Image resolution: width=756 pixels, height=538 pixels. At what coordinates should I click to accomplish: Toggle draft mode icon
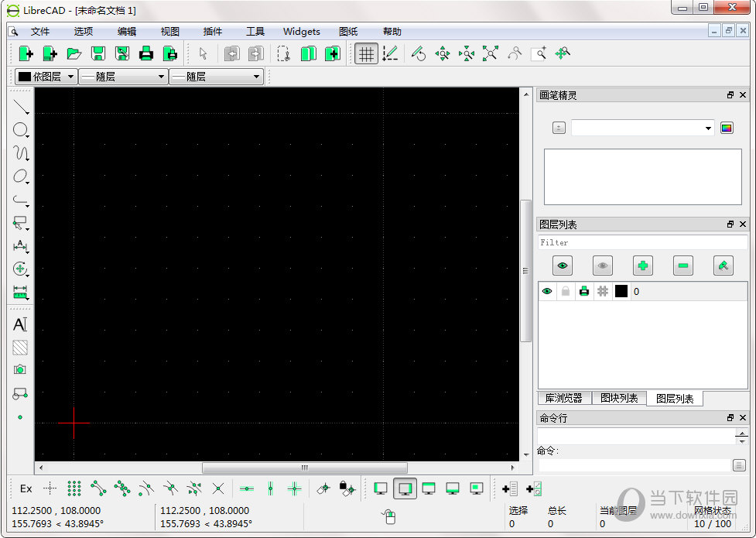(390, 53)
